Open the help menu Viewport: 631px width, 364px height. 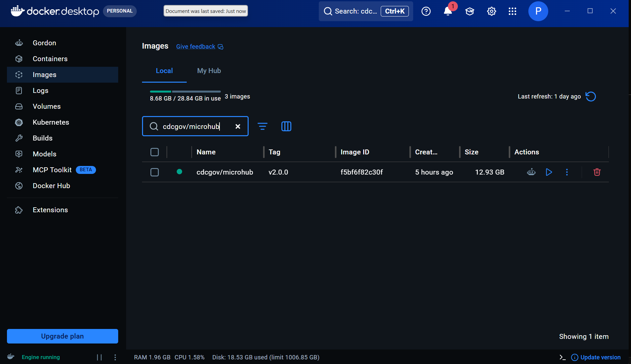coord(426,11)
